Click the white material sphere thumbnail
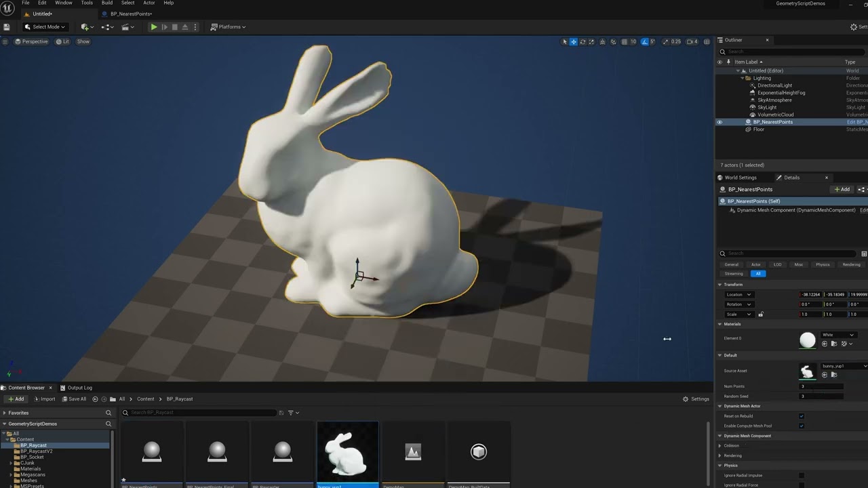 point(807,340)
